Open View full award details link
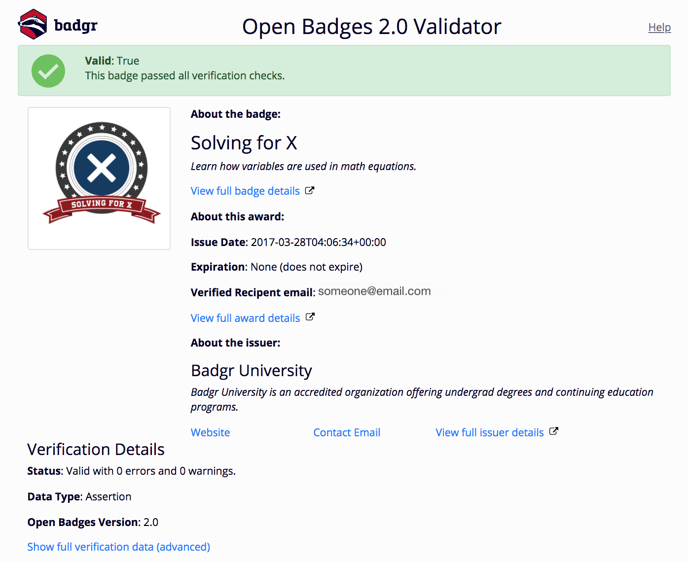 [245, 318]
